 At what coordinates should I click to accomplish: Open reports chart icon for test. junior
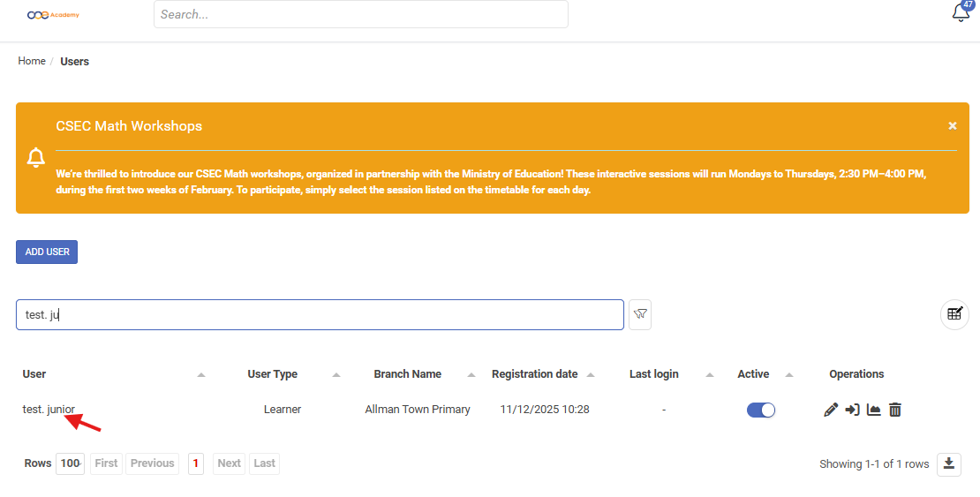point(873,410)
